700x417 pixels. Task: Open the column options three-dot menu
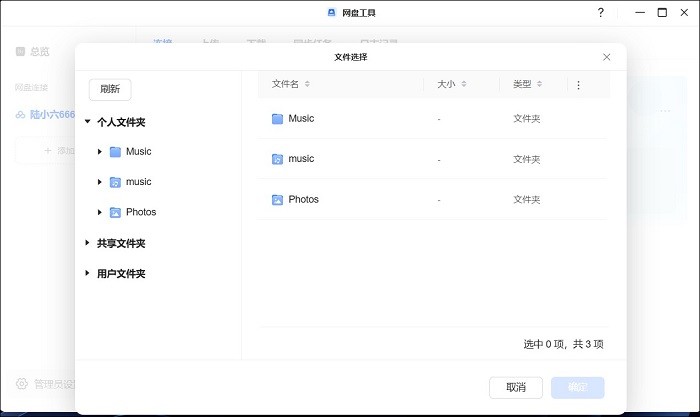578,85
